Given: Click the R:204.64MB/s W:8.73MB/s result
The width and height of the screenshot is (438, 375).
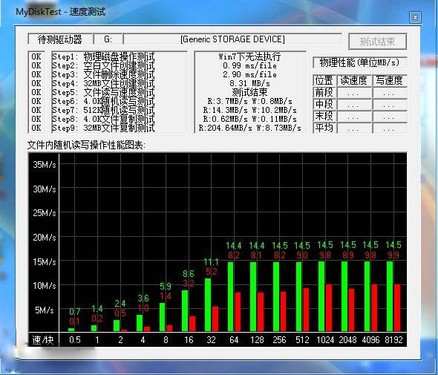Looking at the screenshot, I should [x=250, y=128].
